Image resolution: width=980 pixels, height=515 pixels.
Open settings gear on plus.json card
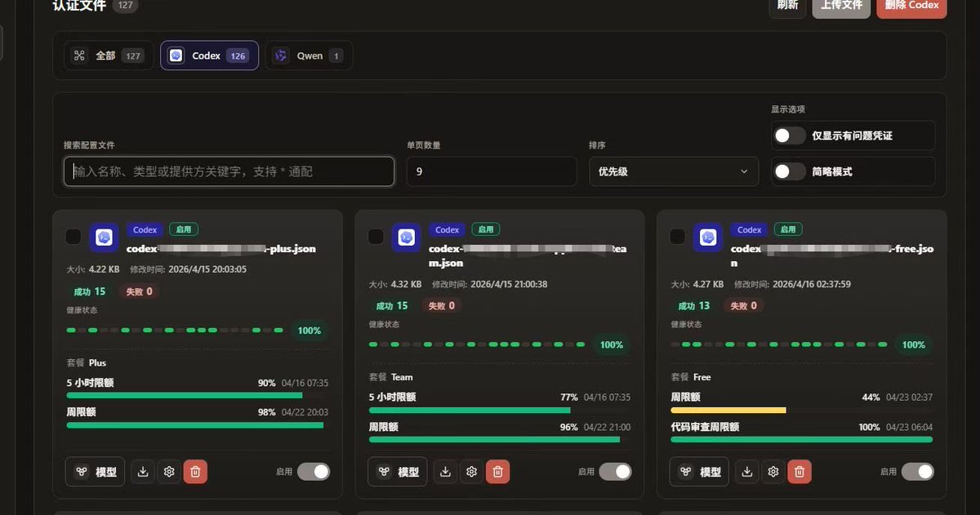169,472
